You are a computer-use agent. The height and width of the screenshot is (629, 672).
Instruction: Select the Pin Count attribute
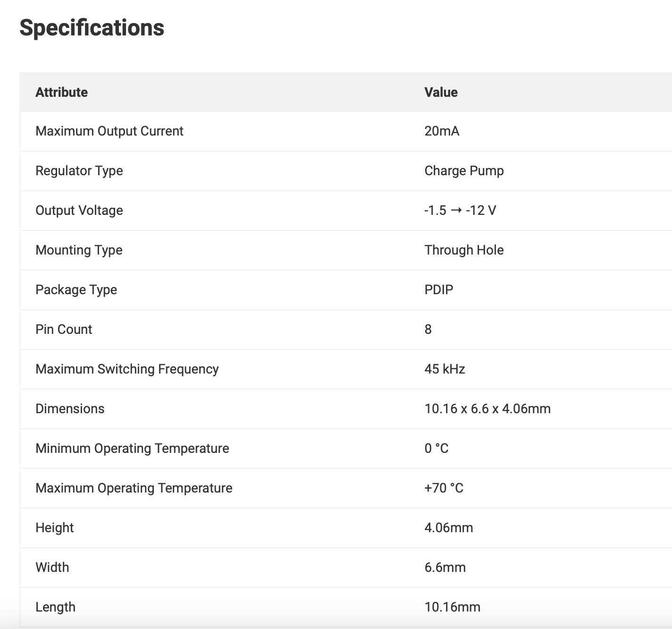64,330
